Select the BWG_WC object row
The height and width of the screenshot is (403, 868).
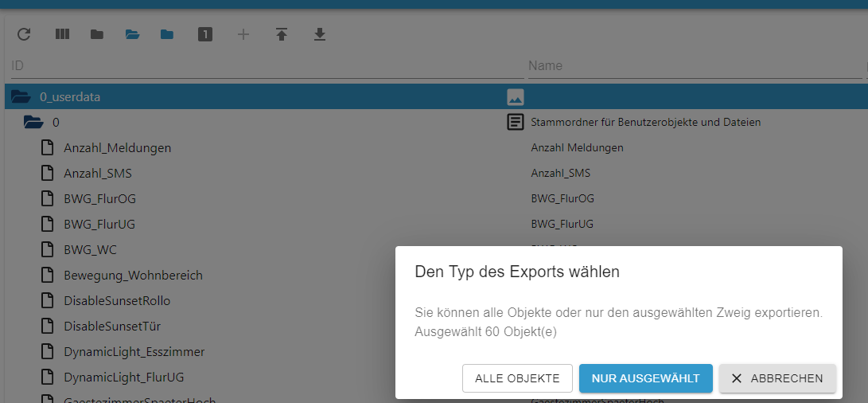(x=199, y=249)
